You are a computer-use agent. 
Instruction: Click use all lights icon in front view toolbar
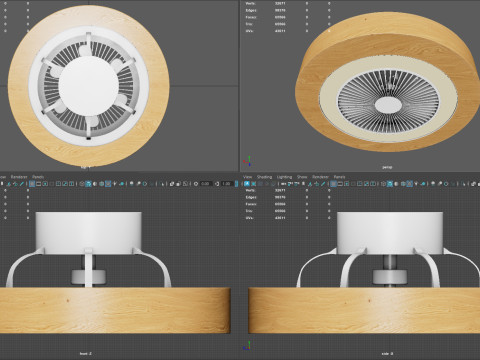click(115, 184)
